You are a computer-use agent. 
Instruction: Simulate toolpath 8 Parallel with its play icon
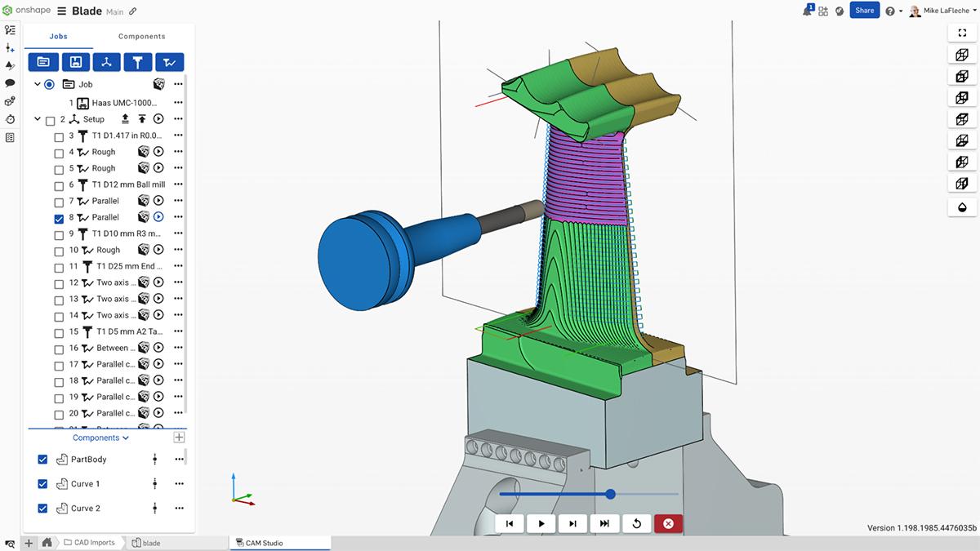[x=158, y=217]
